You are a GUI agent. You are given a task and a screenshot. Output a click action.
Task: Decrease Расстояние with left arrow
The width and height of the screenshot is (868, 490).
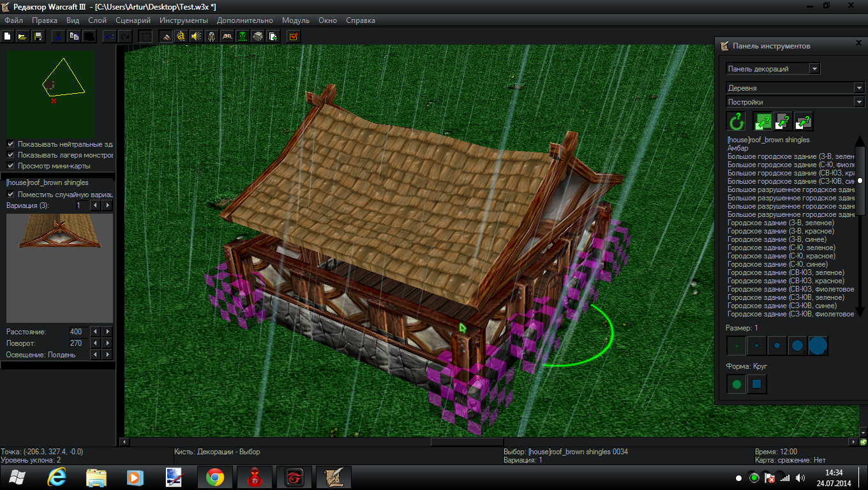95,332
